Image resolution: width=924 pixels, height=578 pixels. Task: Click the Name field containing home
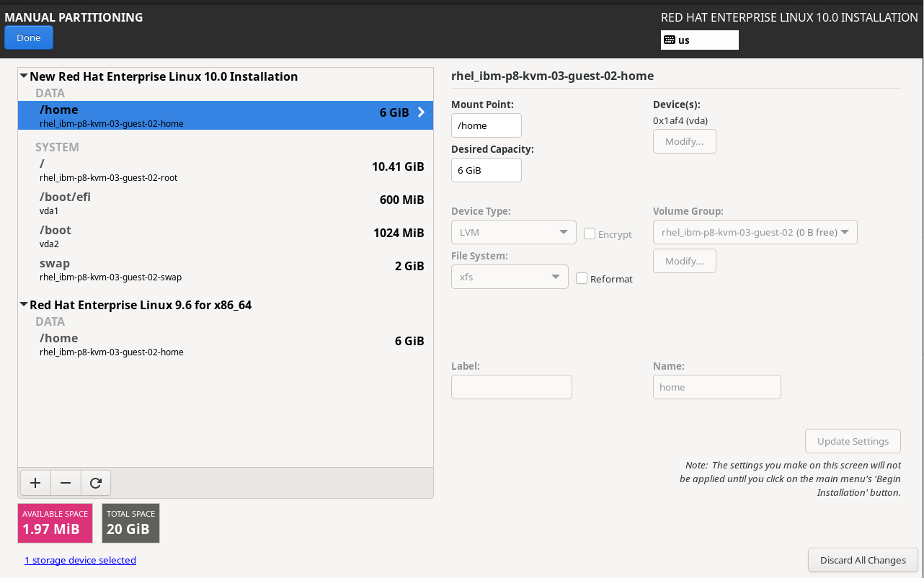coord(717,387)
